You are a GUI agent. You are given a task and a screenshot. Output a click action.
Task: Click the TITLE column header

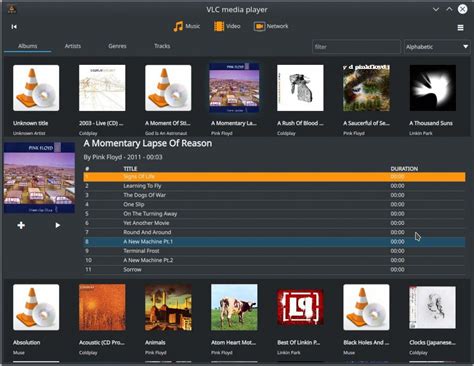[130, 169]
